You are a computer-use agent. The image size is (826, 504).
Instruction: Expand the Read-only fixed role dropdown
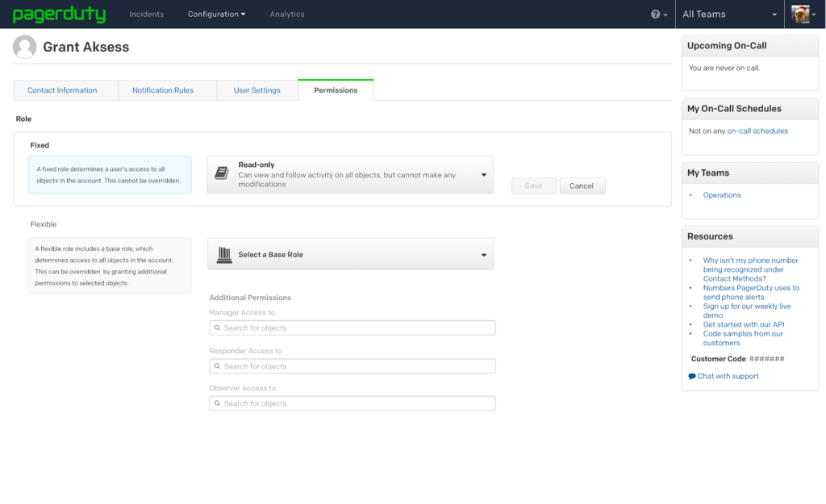click(483, 175)
